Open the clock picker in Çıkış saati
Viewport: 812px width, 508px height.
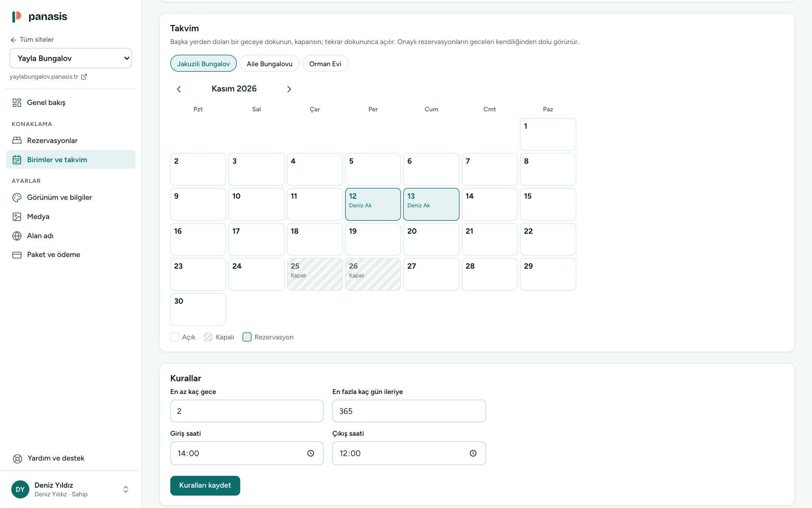click(x=473, y=453)
